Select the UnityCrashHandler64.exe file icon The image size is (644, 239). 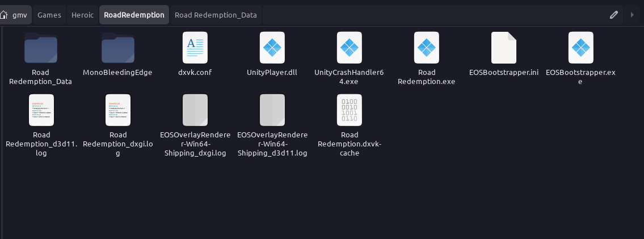click(350, 48)
